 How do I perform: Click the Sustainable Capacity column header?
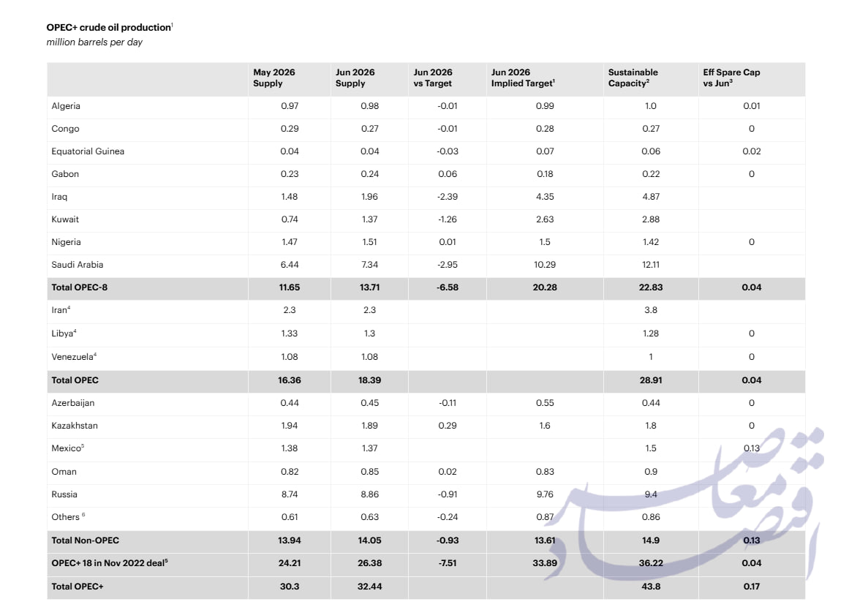tap(633, 78)
